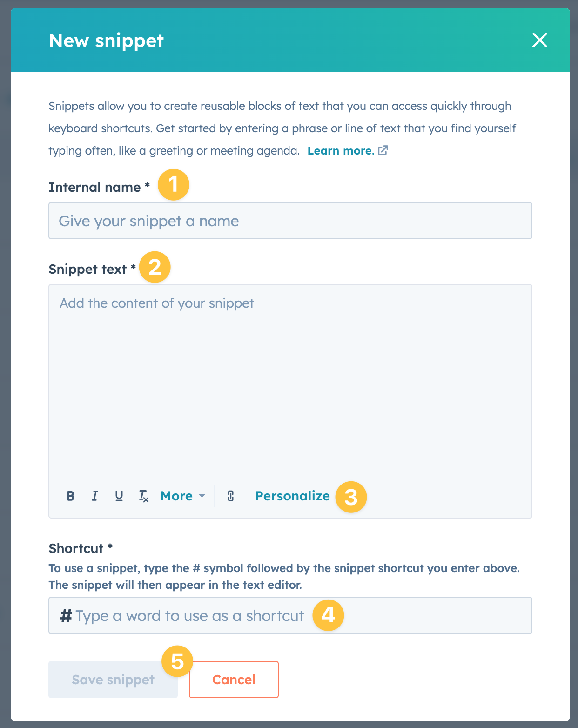Cancel creating the new snippet
Screen dimensions: 578x728
point(234,680)
